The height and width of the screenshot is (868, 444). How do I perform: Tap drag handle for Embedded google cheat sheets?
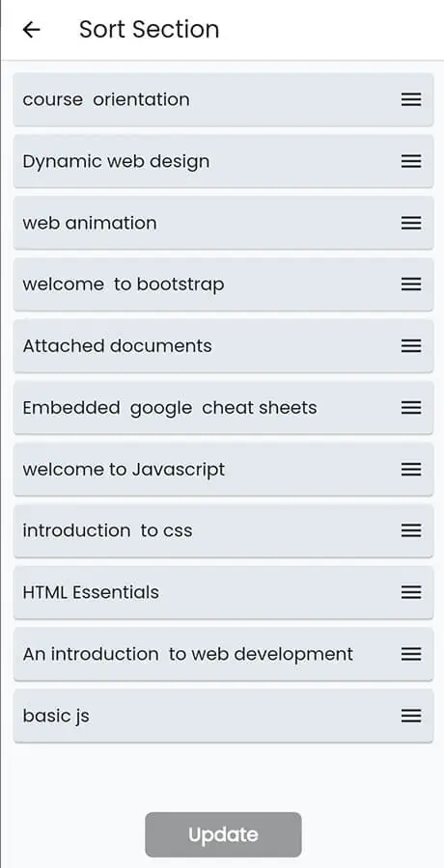[411, 408]
